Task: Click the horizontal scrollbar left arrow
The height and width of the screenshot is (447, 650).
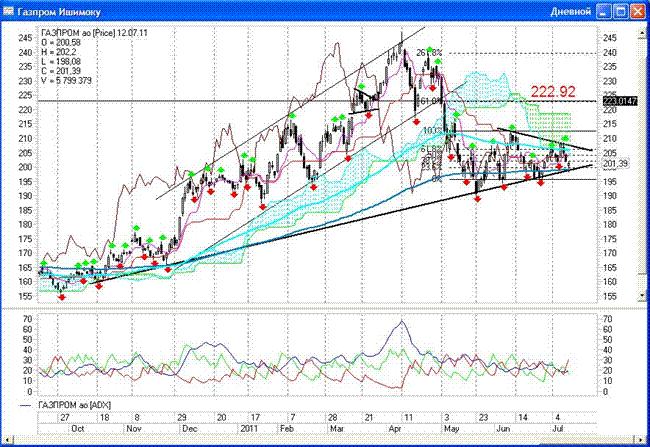Action: click(x=7, y=439)
